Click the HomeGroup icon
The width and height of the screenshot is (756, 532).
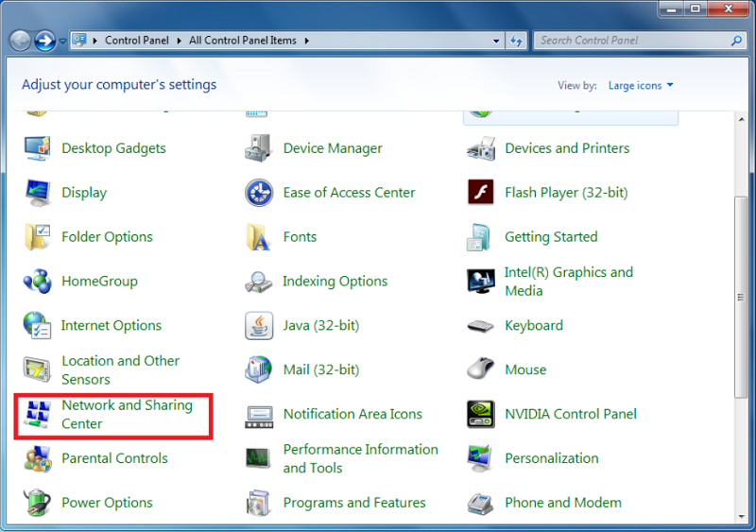[38, 282]
